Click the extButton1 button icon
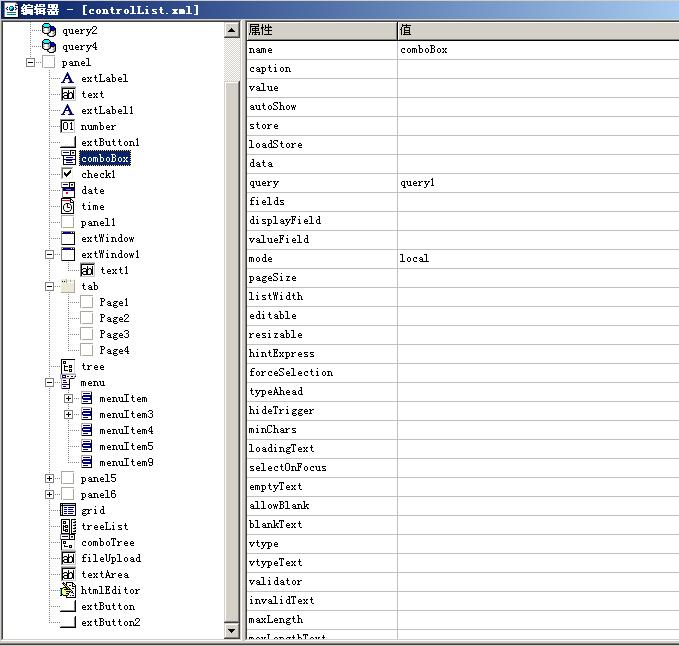 click(x=68, y=142)
